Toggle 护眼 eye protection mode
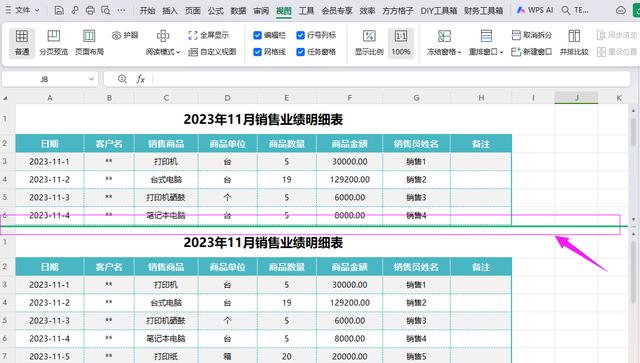 [x=125, y=36]
